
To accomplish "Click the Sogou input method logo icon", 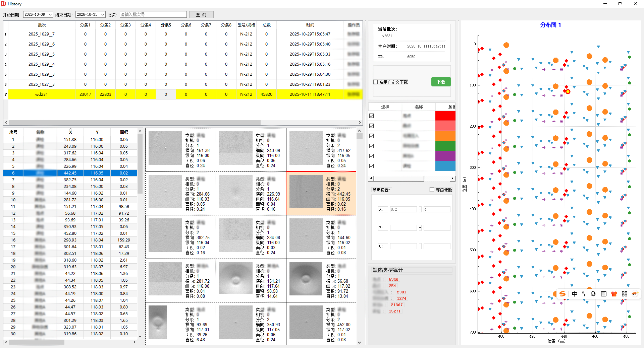I will click(x=562, y=294).
